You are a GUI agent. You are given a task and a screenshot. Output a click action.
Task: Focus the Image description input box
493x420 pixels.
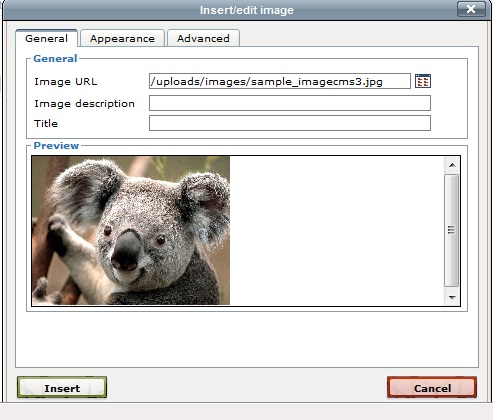[290, 103]
